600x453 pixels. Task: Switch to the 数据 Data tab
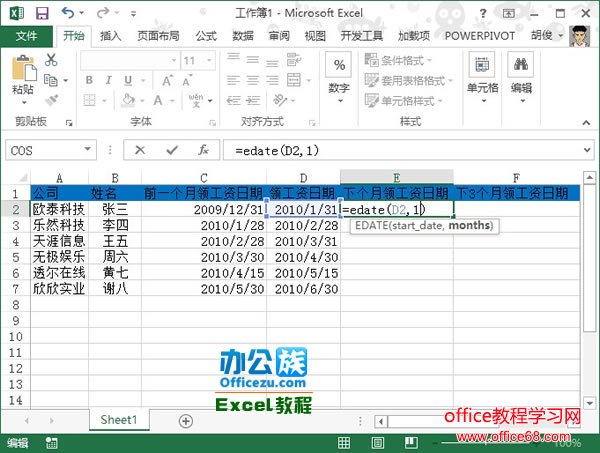coord(243,36)
